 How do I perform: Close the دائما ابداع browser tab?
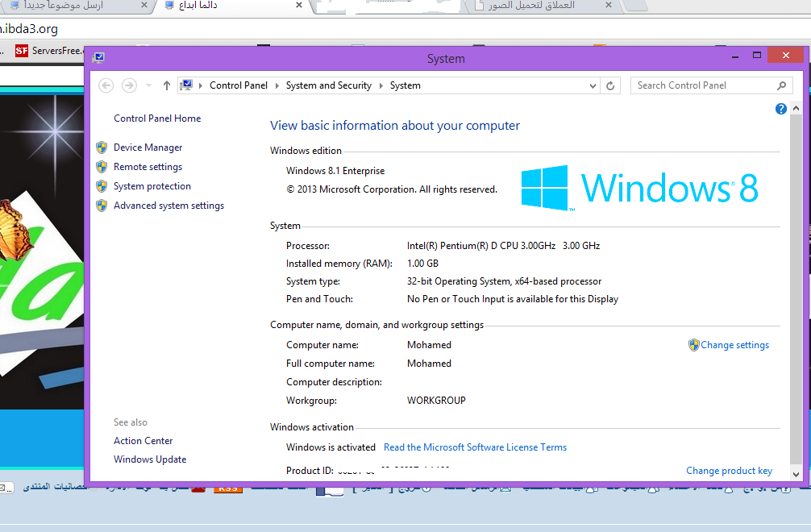click(299, 5)
